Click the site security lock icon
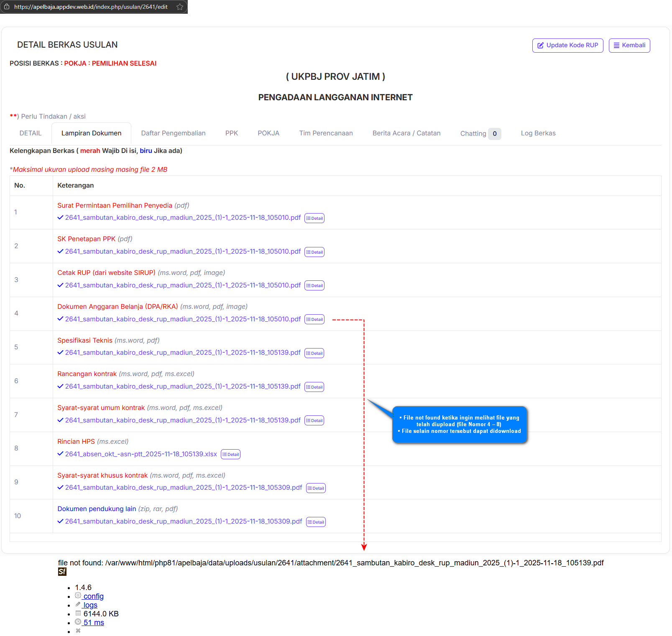 pyautogui.click(x=7, y=7)
